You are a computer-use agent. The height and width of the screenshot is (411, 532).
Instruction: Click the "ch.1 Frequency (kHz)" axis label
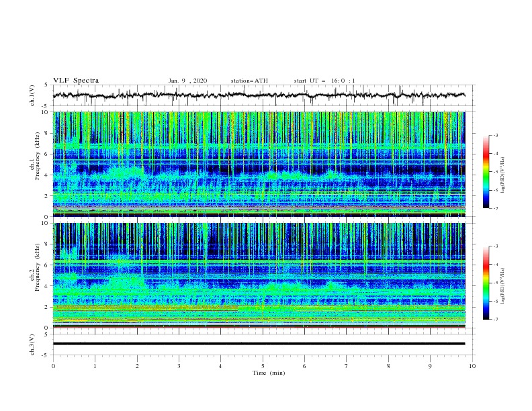34,156
